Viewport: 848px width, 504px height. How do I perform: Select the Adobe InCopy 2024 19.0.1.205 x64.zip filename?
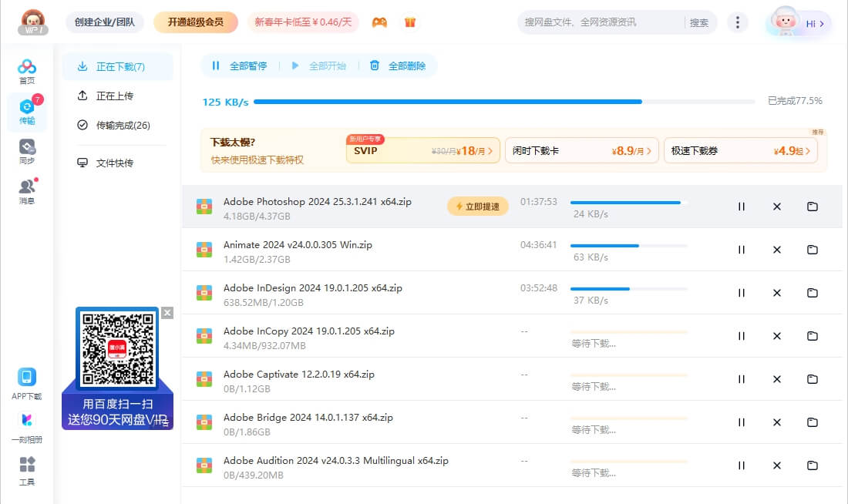(x=309, y=331)
